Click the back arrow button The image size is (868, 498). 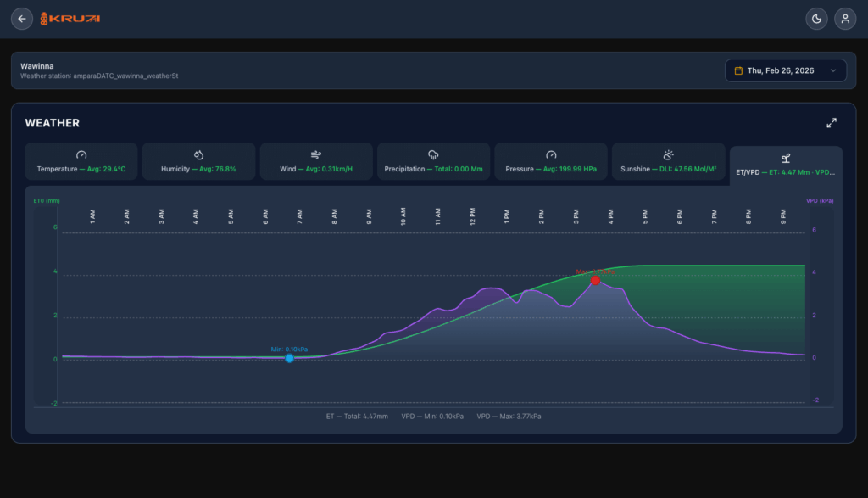[22, 19]
